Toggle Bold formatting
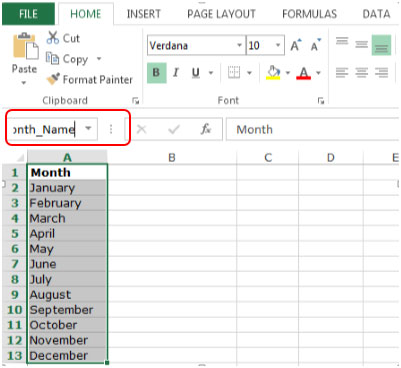The image size is (401, 368). pyautogui.click(x=156, y=72)
